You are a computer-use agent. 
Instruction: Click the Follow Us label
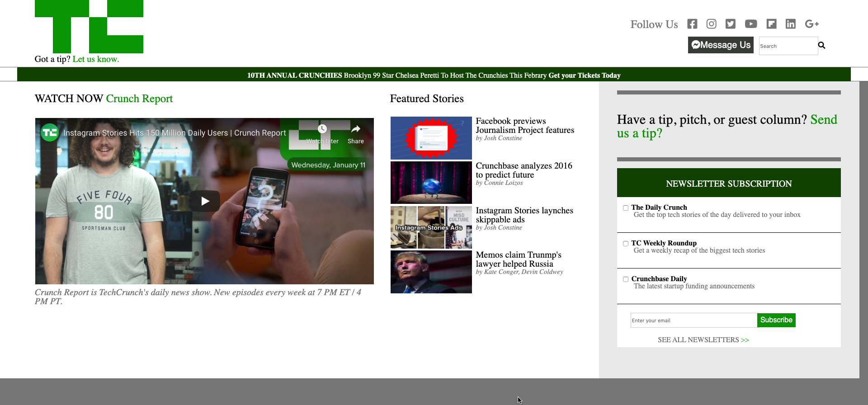tap(654, 24)
